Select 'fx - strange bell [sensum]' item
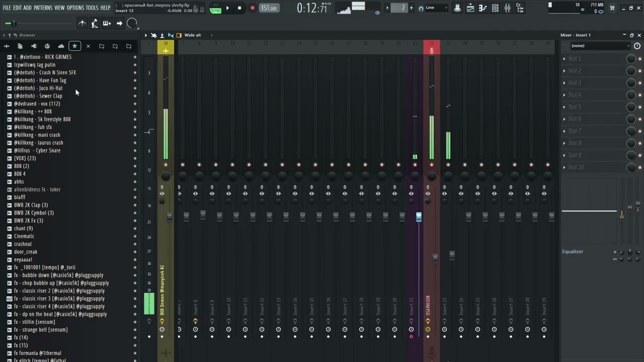Image resolution: width=644 pixels, height=362 pixels. click(41, 330)
